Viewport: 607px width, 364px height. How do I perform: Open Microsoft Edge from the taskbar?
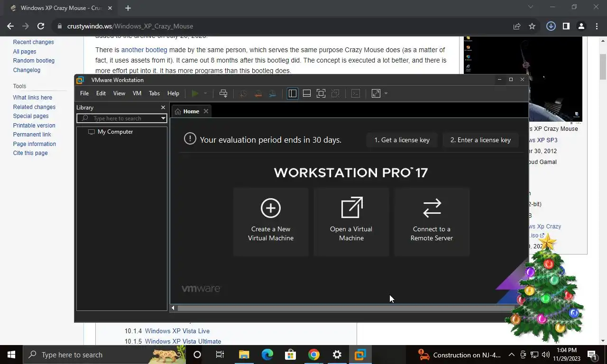pos(267,355)
